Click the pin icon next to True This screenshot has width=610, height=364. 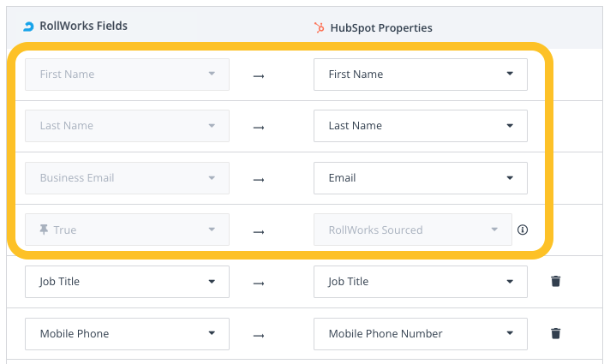pos(44,230)
